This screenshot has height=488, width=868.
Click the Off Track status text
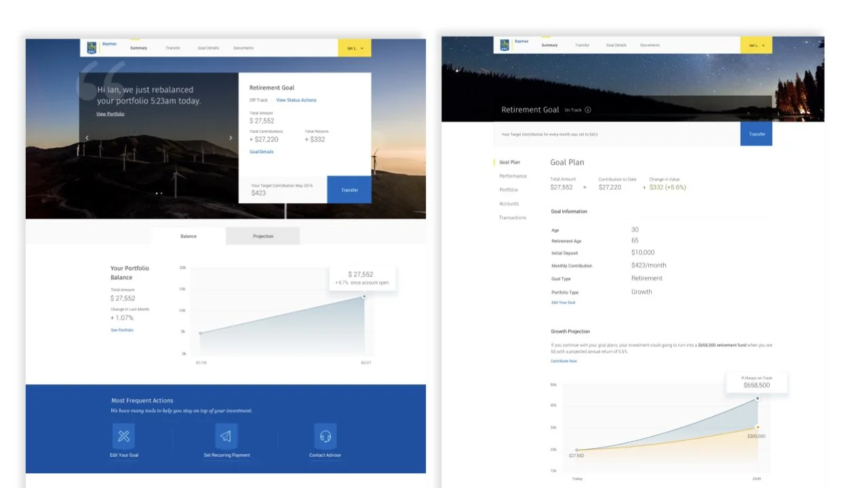[258, 100]
